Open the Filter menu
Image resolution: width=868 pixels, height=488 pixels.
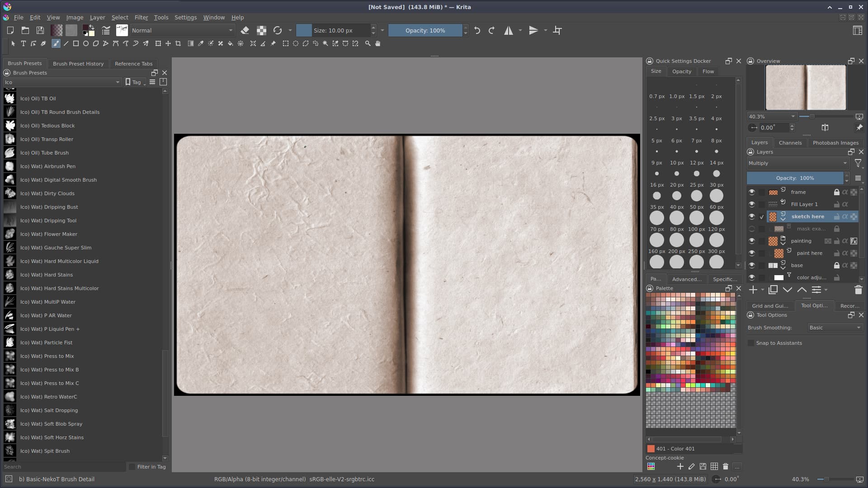[x=141, y=17]
